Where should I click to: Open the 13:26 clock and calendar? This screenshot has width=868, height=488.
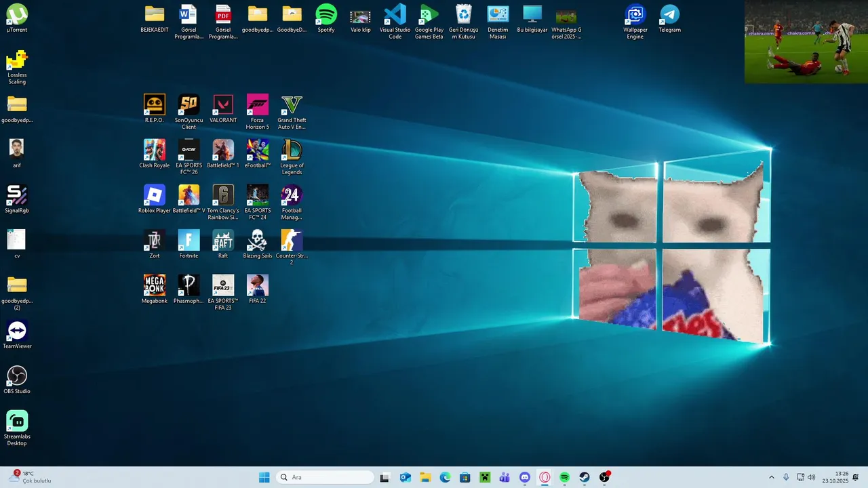(x=835, y=477)
